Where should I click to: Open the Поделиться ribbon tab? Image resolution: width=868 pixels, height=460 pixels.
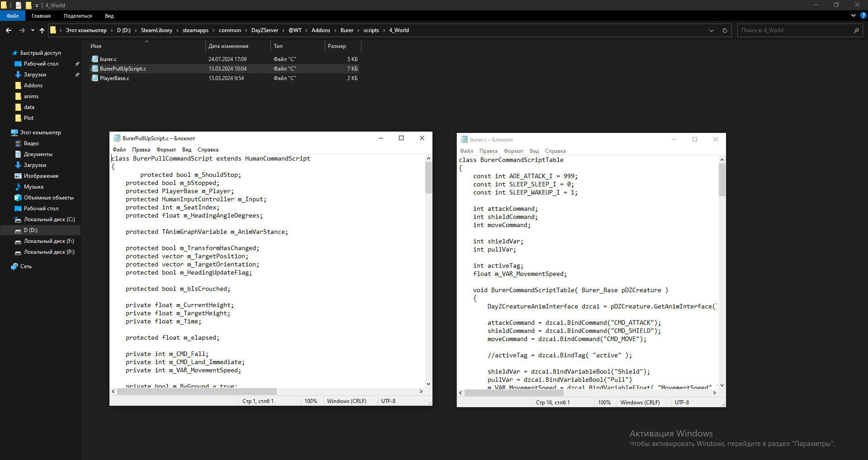pyautogui.click(x=78, y=16)
